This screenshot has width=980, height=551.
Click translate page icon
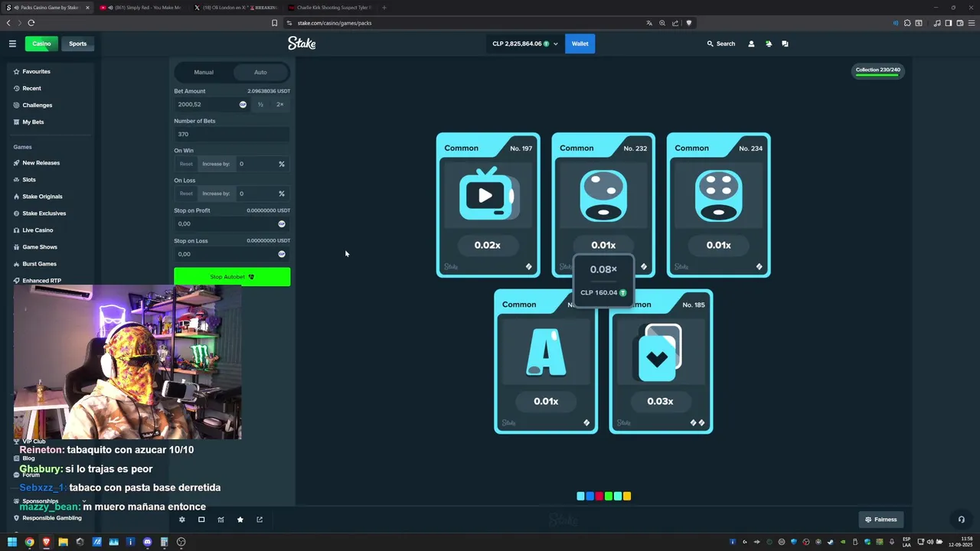pos(649,23)
